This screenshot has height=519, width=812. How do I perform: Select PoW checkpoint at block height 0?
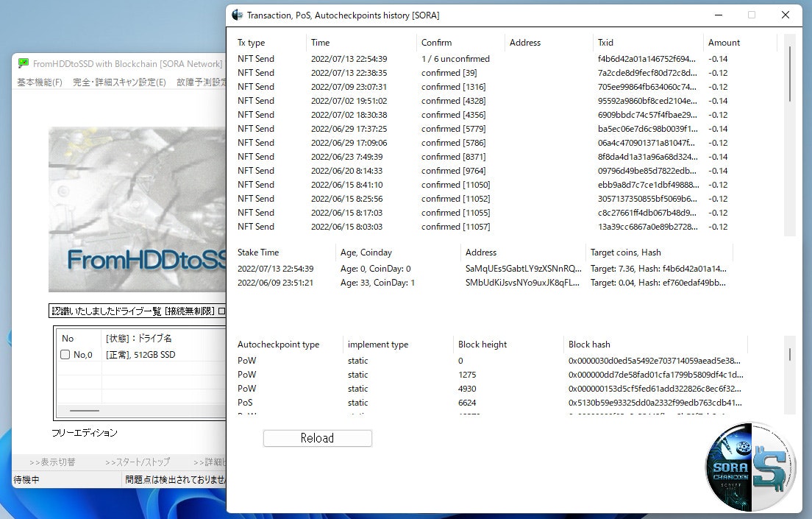(491, 361)
